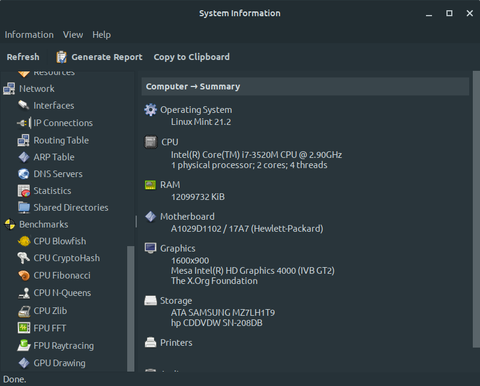The height and width of the screenshot is (386, 480).
Task: Select the Routing Table tree entry
Action: [53, 140]
